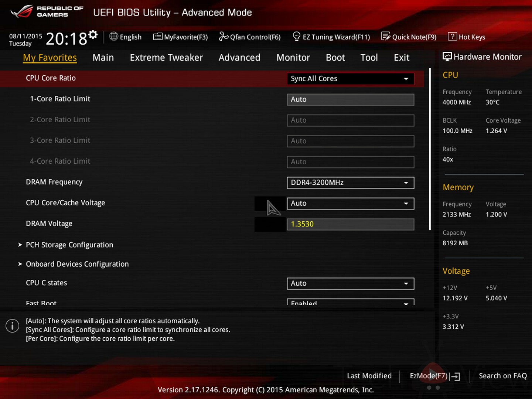Open CPU Core/Cache Voltage dropdown

point(350,203)
